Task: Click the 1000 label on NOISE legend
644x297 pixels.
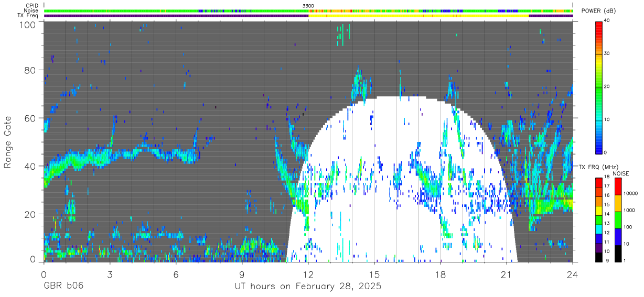Action: click(x=630, y=211)
